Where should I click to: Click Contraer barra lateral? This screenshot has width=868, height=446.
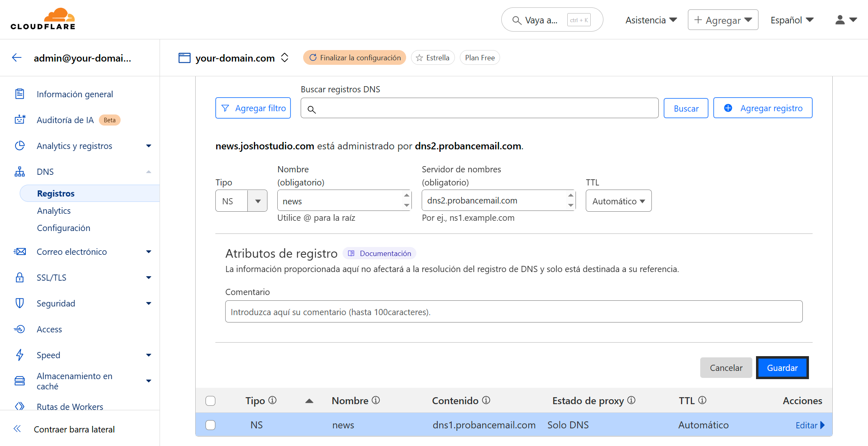(74, 429)
